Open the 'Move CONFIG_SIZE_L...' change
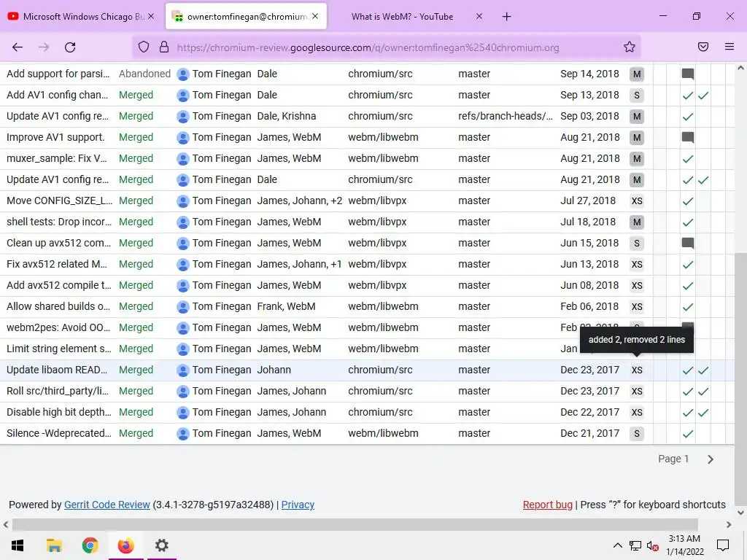Screen dimensions: 747x560 (x=60, y=201)
